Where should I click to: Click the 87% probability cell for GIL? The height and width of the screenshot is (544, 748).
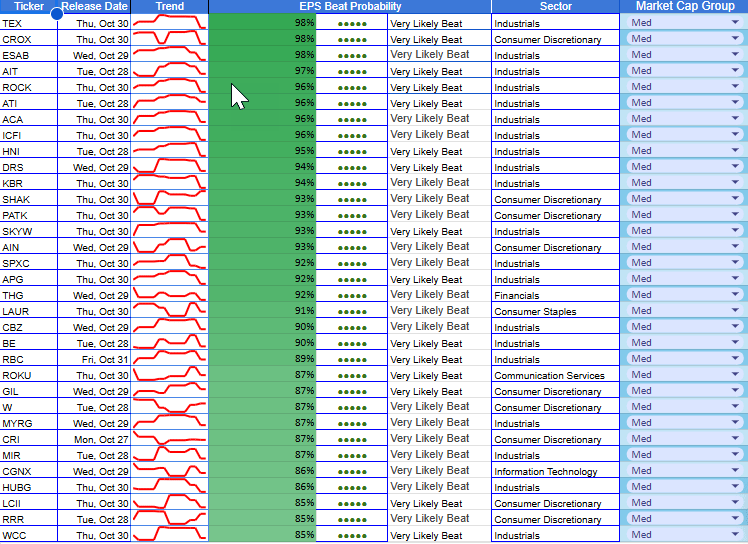point(262,390)
